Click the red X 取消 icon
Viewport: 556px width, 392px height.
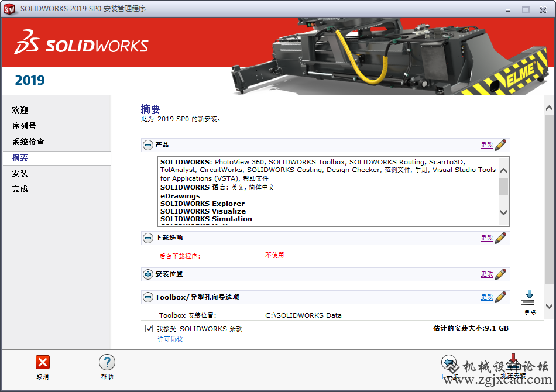click(43, 362)
